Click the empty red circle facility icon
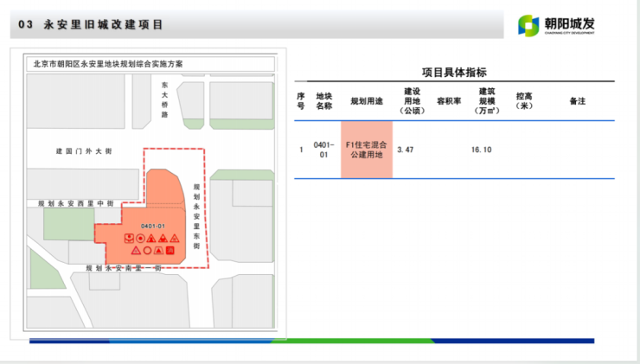The image size is (640, 364). [x=147, y=250]
